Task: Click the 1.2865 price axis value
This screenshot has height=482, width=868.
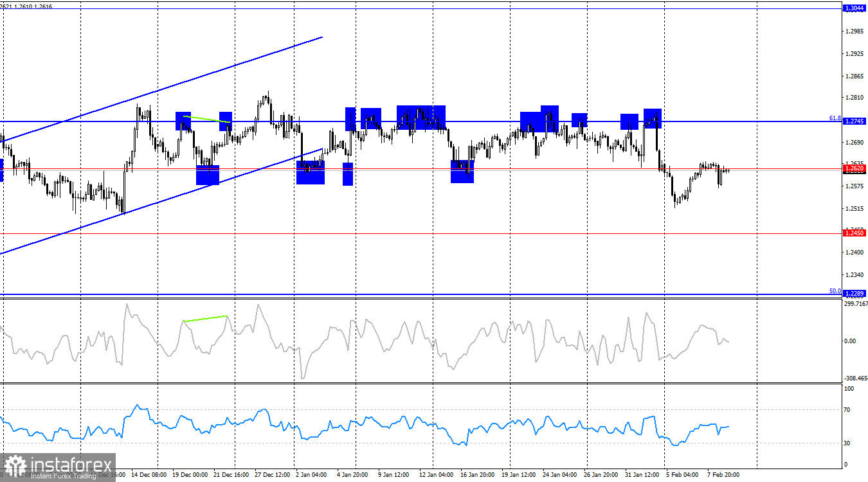Action: click(x=854, y=76)
